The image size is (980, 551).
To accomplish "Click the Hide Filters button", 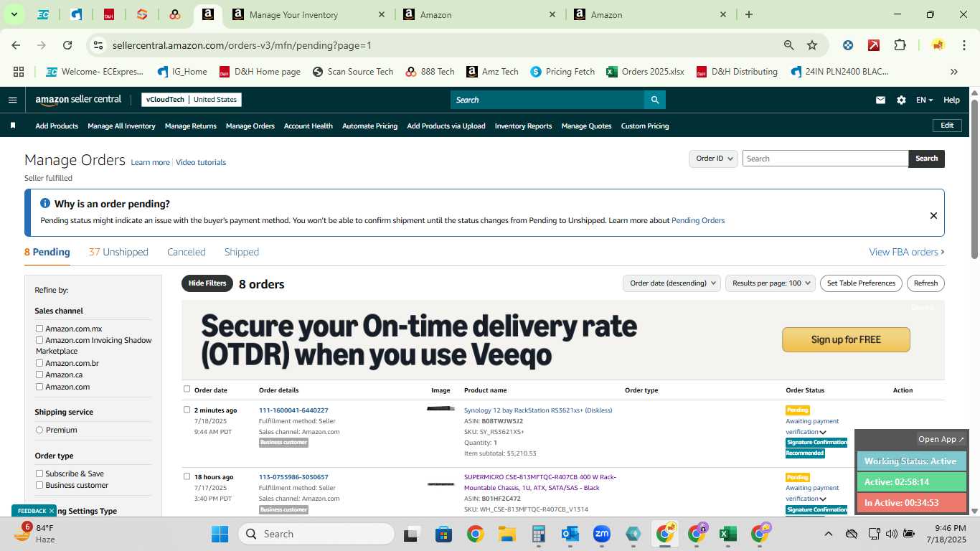I will (207, 283).
